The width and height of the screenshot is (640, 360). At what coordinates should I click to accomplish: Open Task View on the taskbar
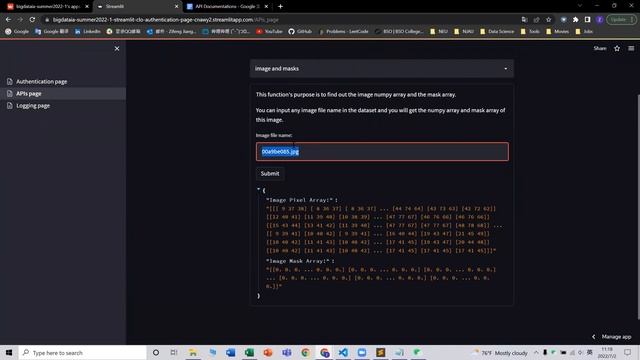tap(174, 352)
